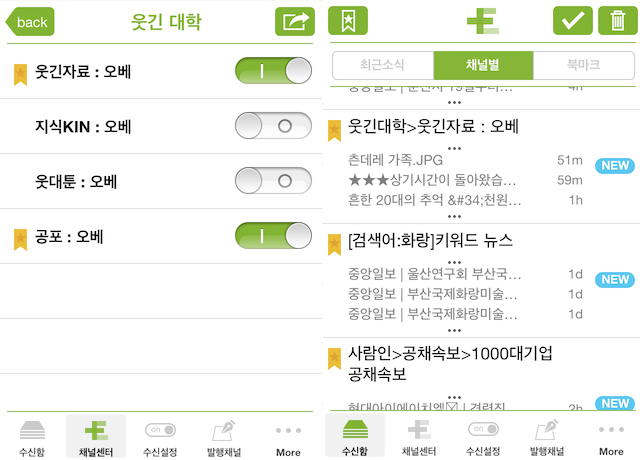Open 수신함 inbox icon in left bottom bar
Image resolution: width=640 pixels, height=460 pixels.
32,438
